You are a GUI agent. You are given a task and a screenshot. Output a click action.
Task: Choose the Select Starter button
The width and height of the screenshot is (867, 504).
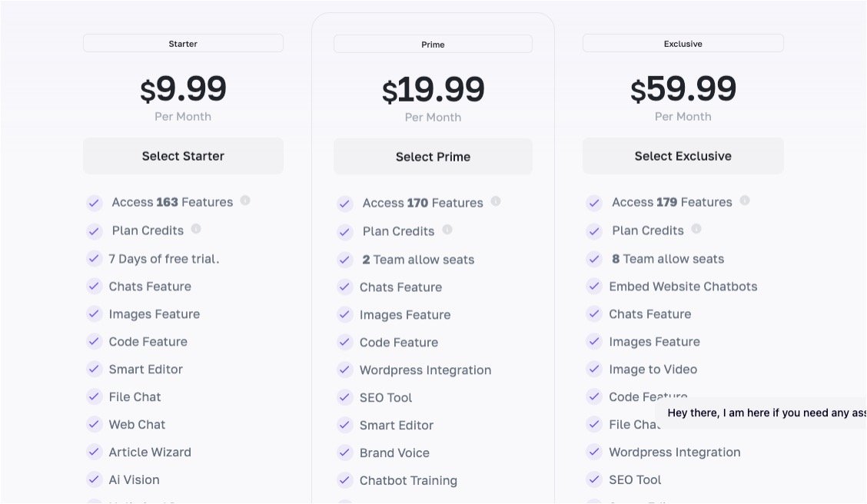tap(183, 156)
